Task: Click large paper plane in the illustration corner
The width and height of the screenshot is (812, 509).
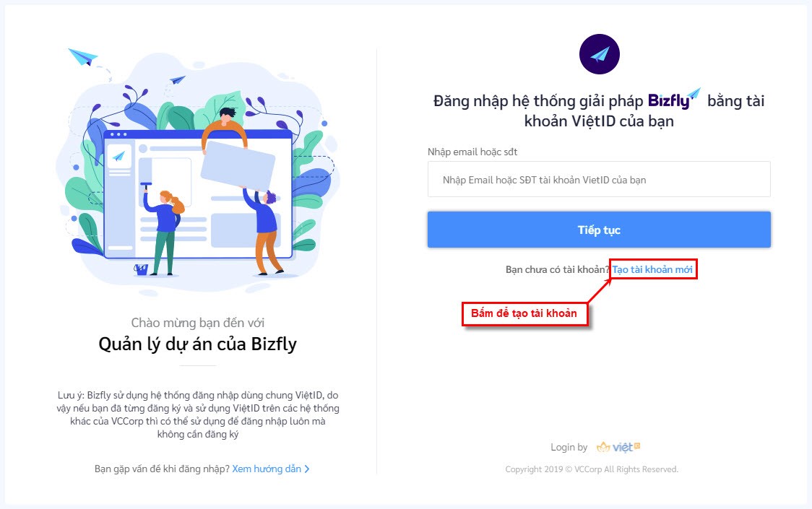Action: 83,57
